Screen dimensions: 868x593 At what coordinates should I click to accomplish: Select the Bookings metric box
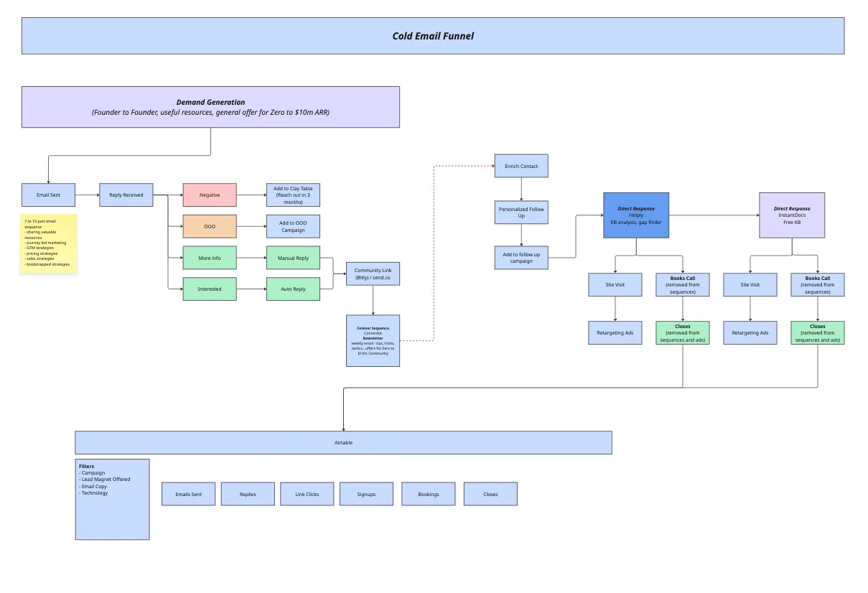(429, 494)
